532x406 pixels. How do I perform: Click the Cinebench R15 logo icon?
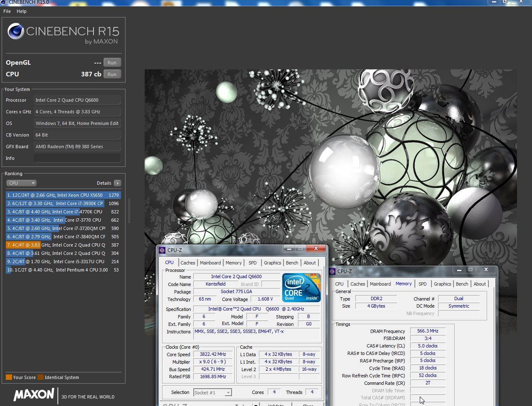point(16,32)
